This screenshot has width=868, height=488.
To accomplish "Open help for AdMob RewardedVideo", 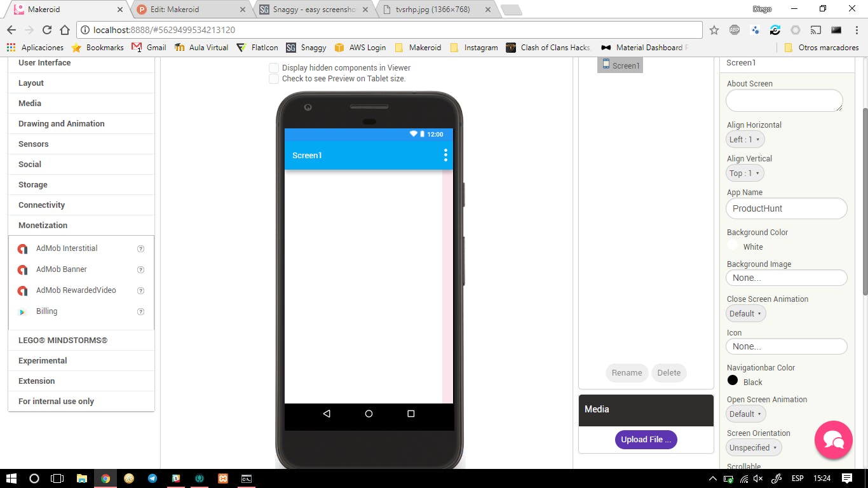I will pyautogui.click(x=141, y=291).
